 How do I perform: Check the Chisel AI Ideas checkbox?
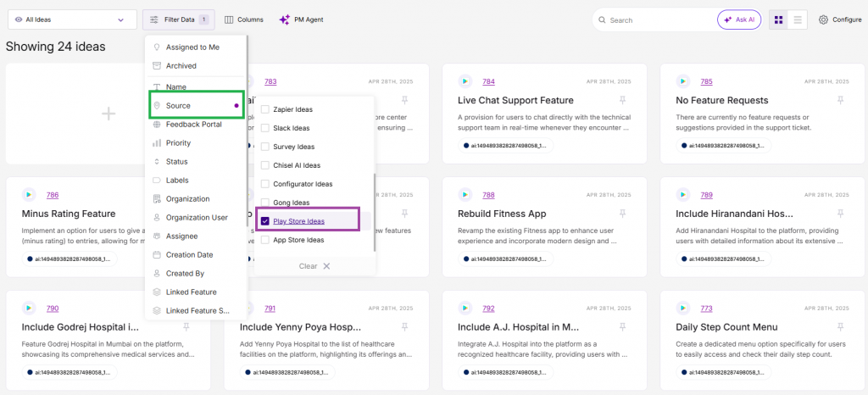[x=264, y=165]
